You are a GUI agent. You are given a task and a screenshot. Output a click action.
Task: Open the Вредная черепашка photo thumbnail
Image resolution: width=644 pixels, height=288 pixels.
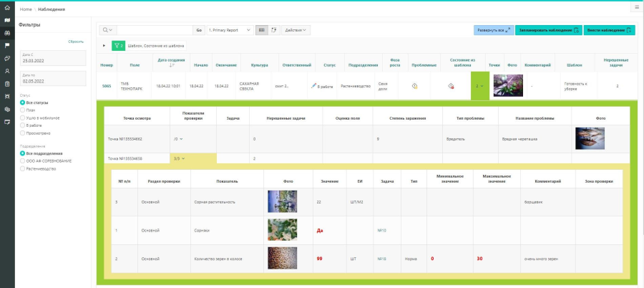(x=590, y=138)
